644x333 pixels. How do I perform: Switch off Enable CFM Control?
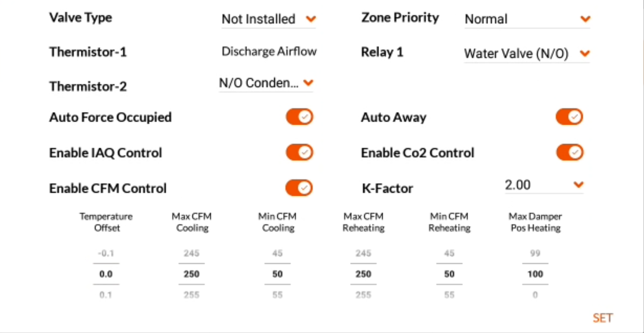point(299,188)
